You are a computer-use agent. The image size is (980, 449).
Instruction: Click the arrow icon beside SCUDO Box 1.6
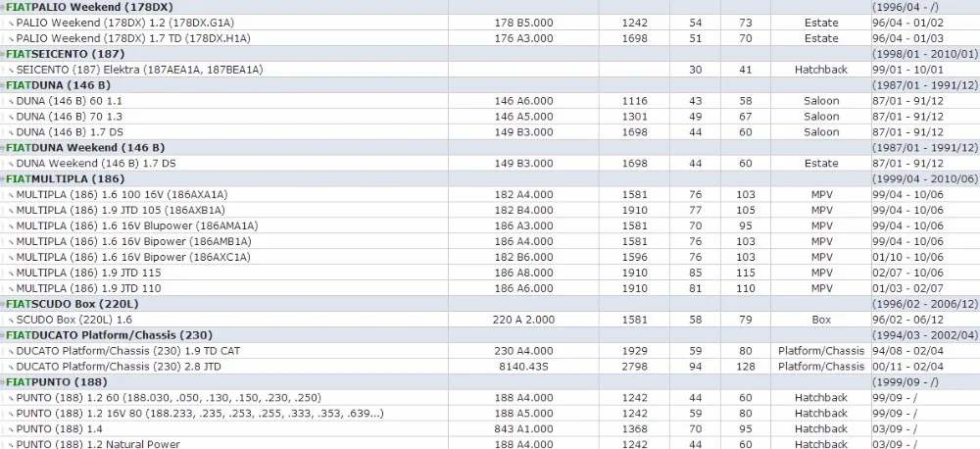click(11, 321)
